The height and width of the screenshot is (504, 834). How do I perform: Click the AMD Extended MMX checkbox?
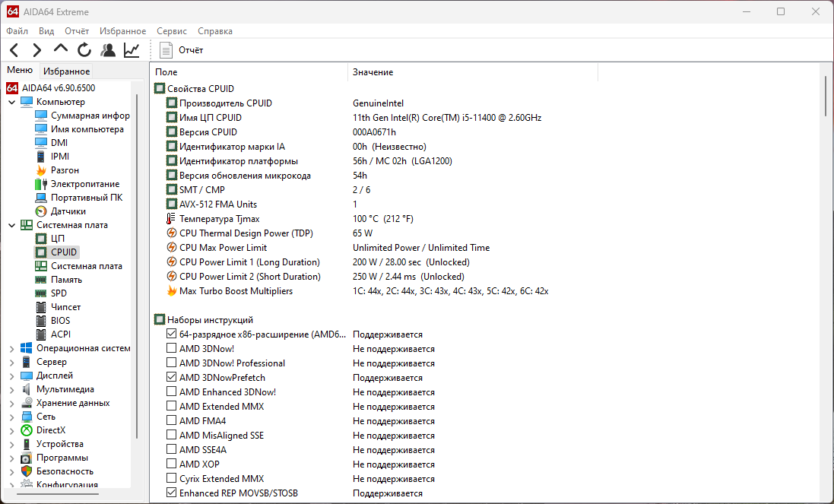tap(171, 406)
